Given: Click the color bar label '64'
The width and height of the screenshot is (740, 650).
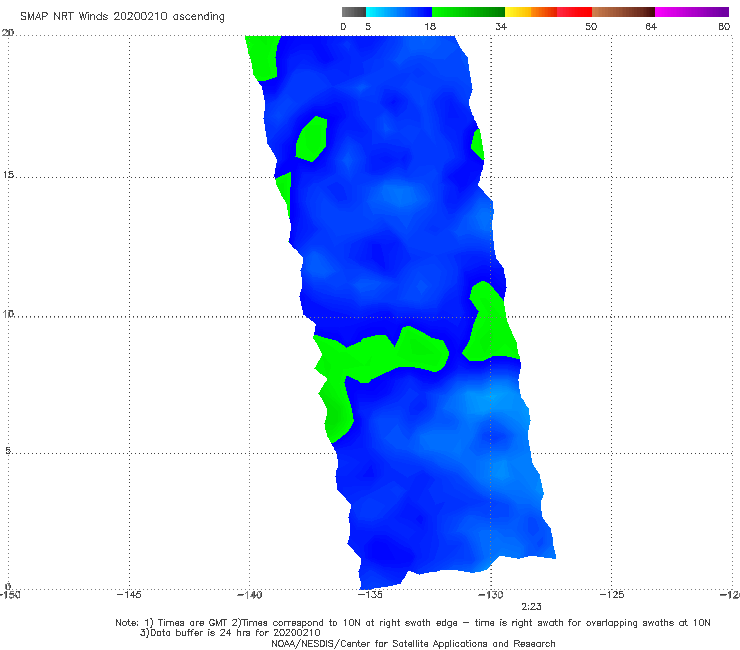Looking at the screenshot, I should click(x=651, y=26).
